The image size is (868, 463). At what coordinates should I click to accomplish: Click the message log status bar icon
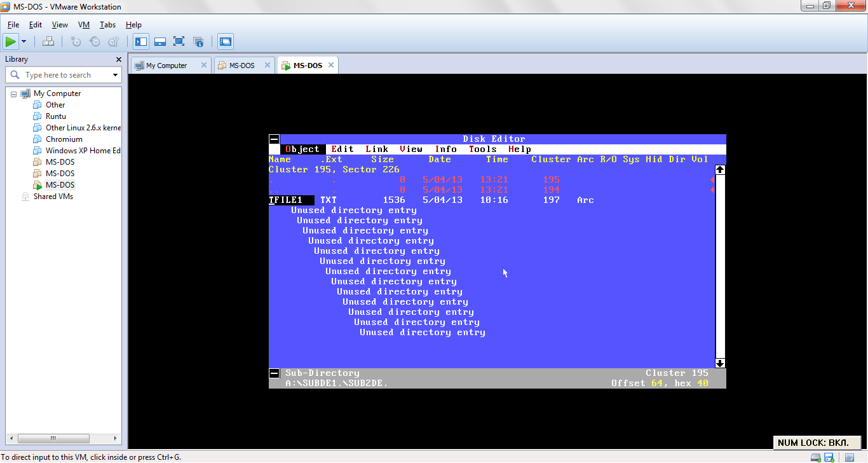[850, 457]
